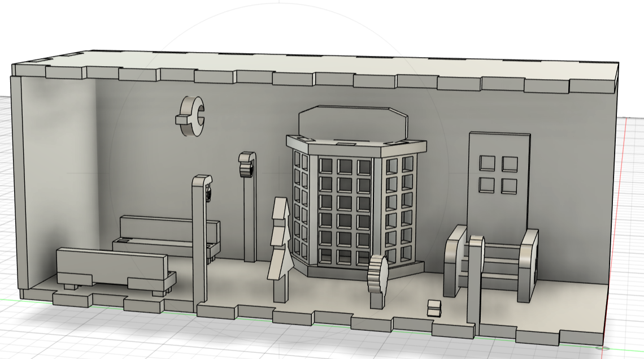Select the top-left window pane of door
This screenshot has width=644, height=359.
click(x=487, y=164)
